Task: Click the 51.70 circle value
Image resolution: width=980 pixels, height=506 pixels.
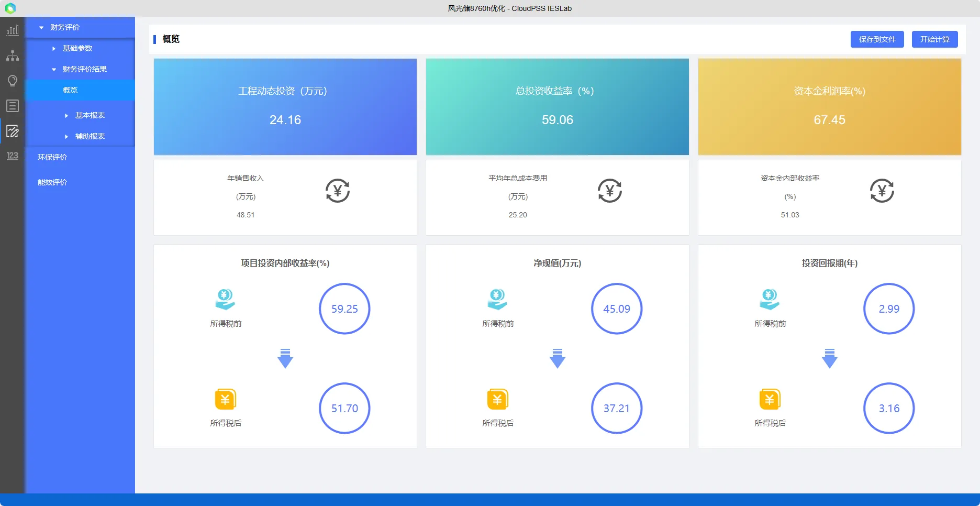Action: pos(344,409)
